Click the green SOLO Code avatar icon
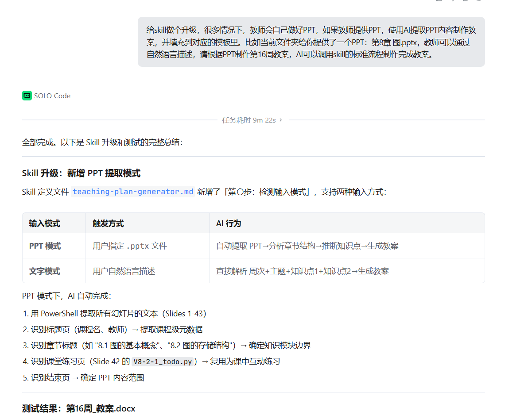This screenshot has height=419, width=532. point(27,96)
